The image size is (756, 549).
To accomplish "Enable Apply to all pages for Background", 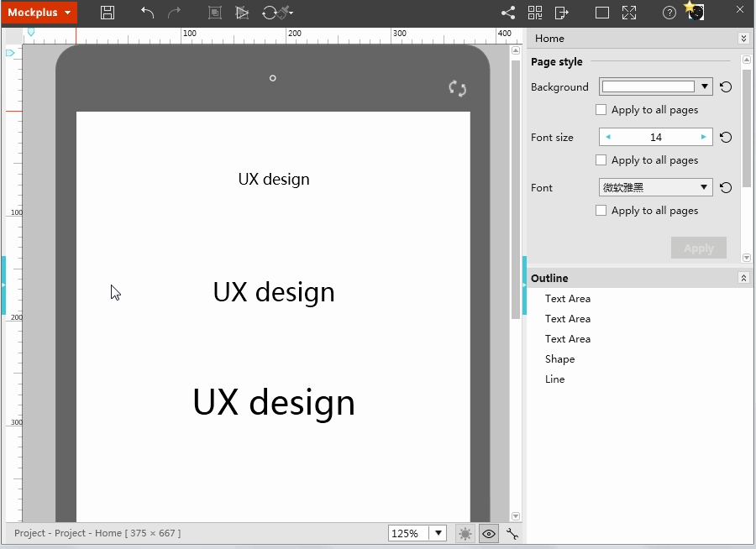I will point(601,110).
